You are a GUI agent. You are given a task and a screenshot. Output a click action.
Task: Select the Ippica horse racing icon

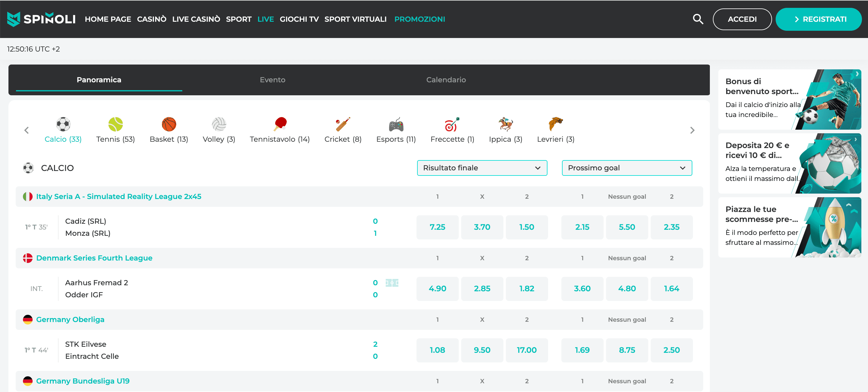[505, 125]
